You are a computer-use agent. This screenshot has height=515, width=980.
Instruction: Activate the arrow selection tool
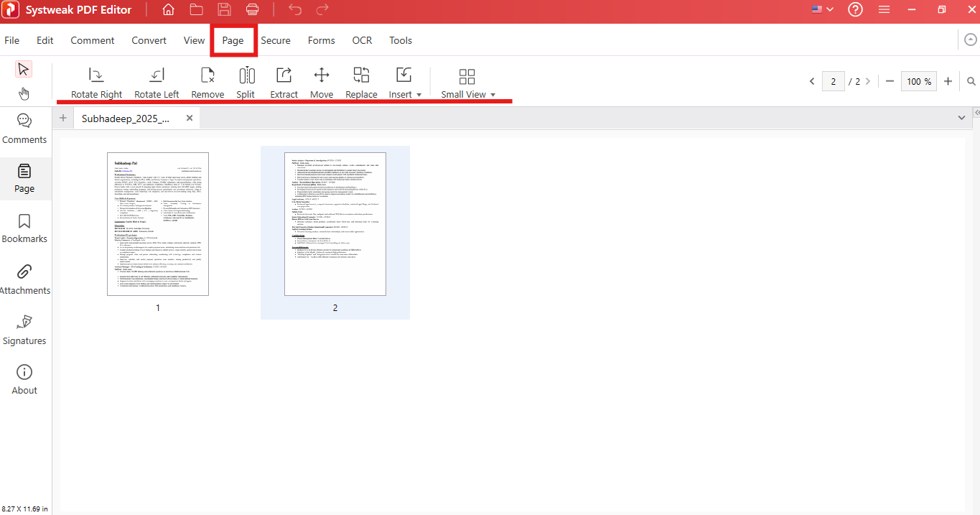point(24,69)
